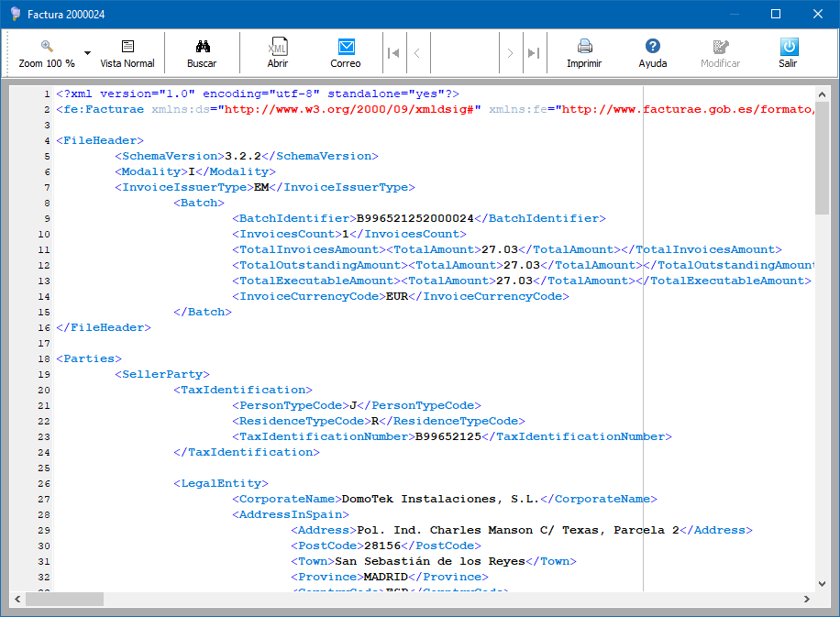Click the Abrir XML file icon
Viewport: 840px width, 617px height.
point(278,47)
